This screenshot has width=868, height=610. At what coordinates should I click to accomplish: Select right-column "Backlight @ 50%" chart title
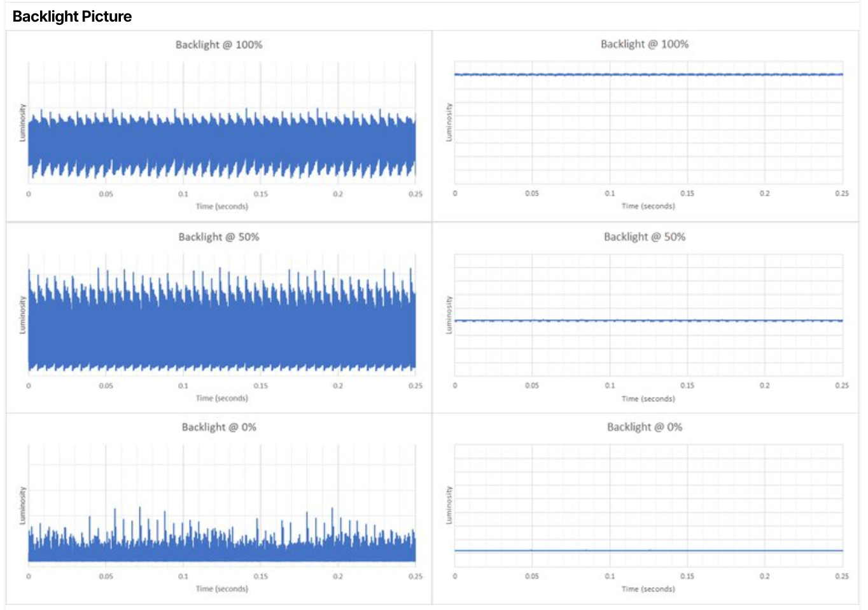coord(645,237)
